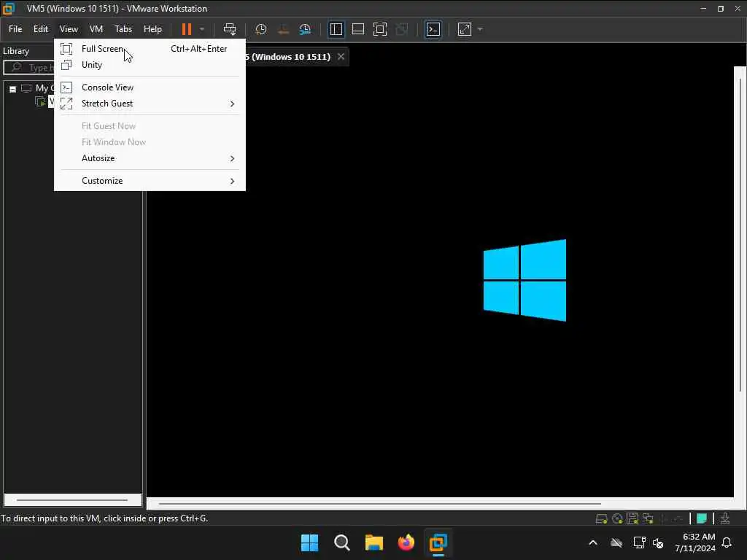Expand the Customize submenu
Image resolution: width=747 pixels, height=560 pixels.
150,181
